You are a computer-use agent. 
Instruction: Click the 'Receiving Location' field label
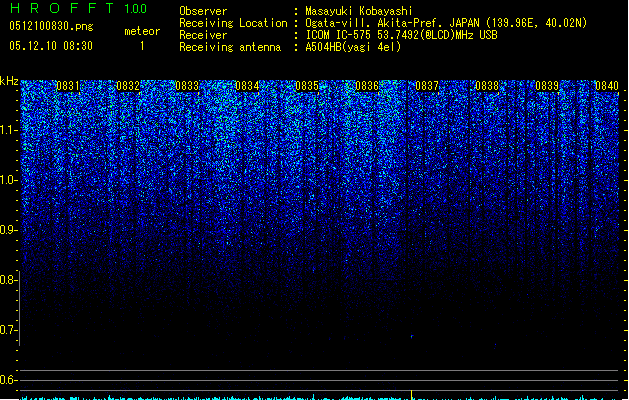click(233, 23)
